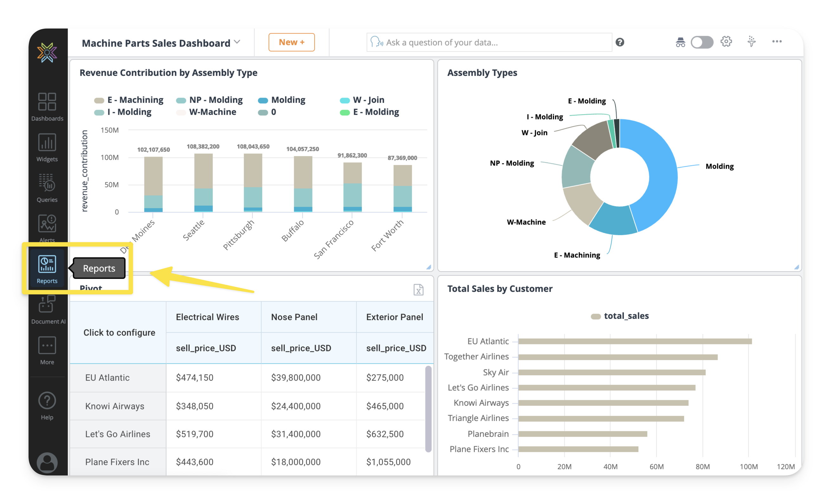Toggle E - Machining legend series
Screen dimensions: 832x504
coord(135,100)
